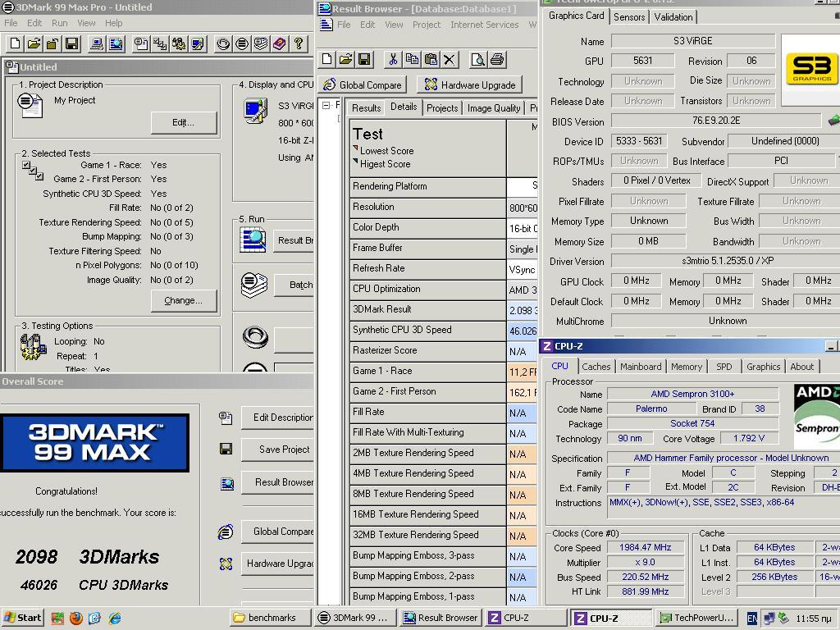The height and width of the screenshot is (630, 840).
Task: Switch to Image Quality tab in Result Browser
Action: (493, 108)
